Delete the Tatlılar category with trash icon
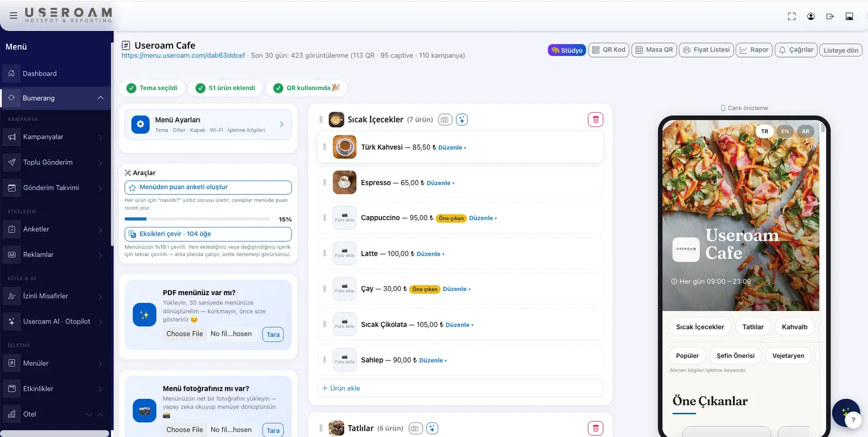 (595, 428)
